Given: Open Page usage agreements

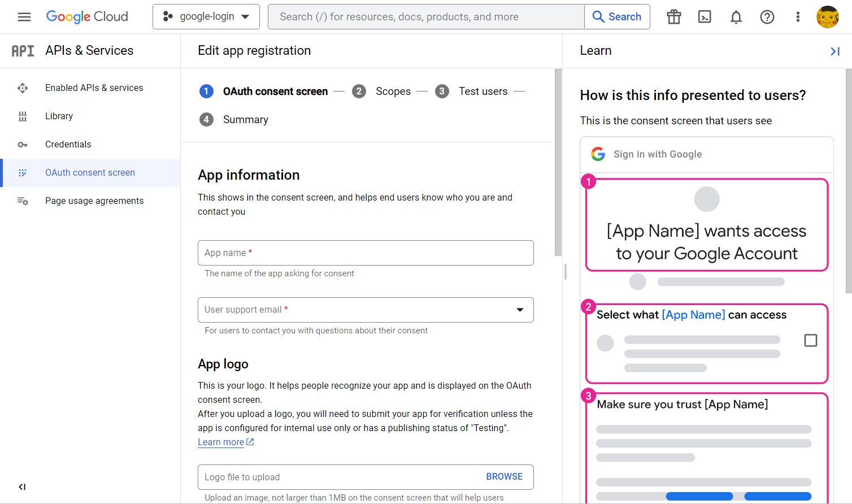Looking at the screenshot, I should coord(90,201).
